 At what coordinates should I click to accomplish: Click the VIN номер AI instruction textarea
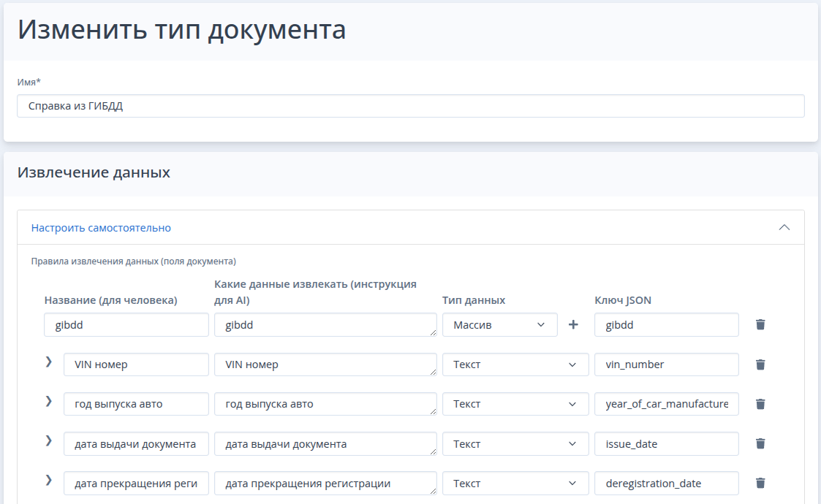click(325, 364)
